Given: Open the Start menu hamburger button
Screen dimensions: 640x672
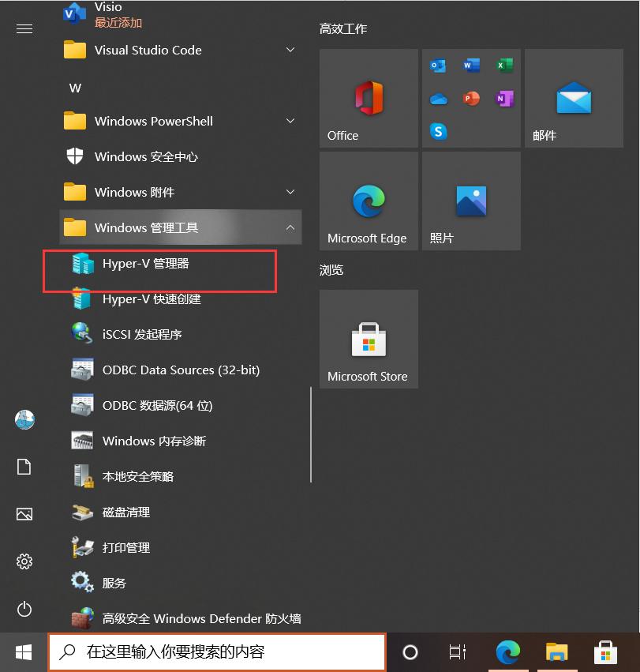Looking at the screenshot, I should point(24,28).
